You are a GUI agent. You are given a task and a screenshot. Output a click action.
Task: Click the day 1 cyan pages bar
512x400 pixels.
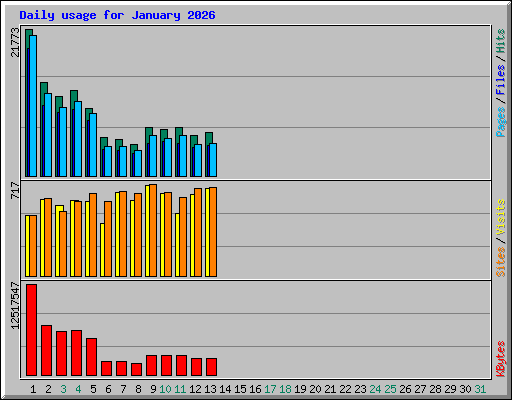[33, 106]
